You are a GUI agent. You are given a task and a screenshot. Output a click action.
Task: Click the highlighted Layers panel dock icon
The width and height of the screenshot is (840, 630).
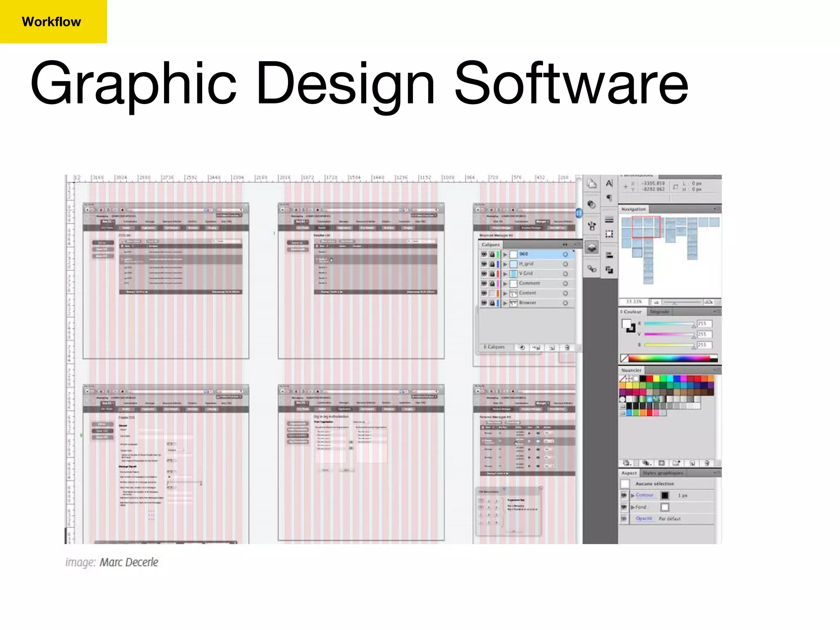(x=591, y=247)
